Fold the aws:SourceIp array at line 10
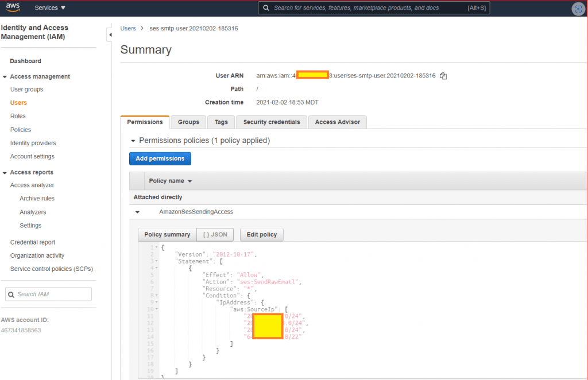Viewport: 588px width, 380px height. [157, 309]
